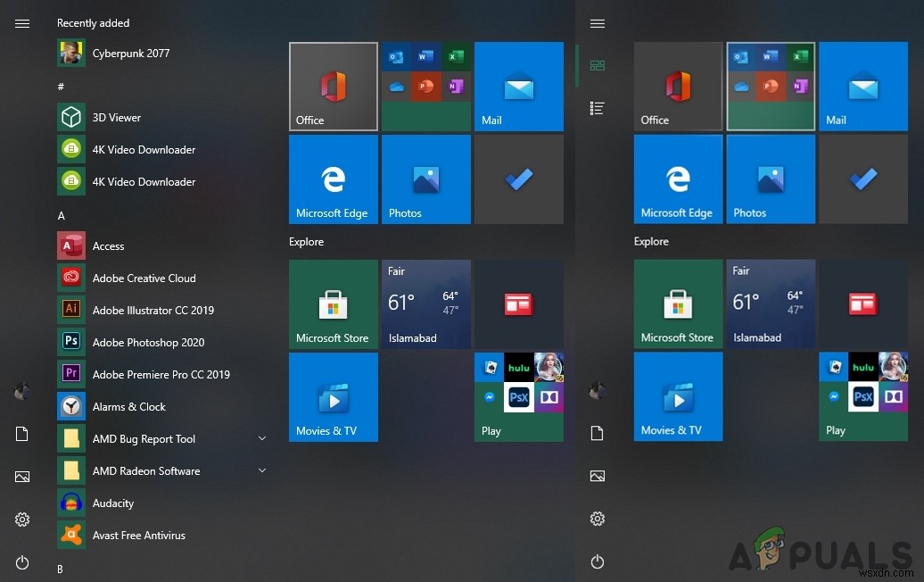
Task: Launch Adobe Premiere Pro CC 2019
Action: pyautogui.click(x=161, y=375)
